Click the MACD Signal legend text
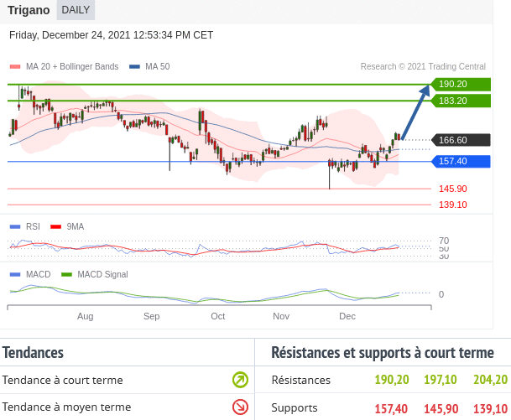The image size is (511, 420). 102,274
